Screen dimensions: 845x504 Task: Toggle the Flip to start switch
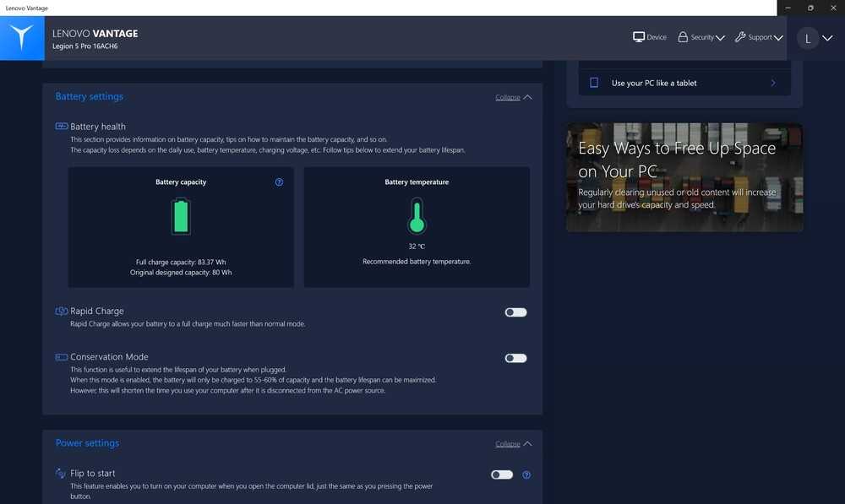(502, 474)
